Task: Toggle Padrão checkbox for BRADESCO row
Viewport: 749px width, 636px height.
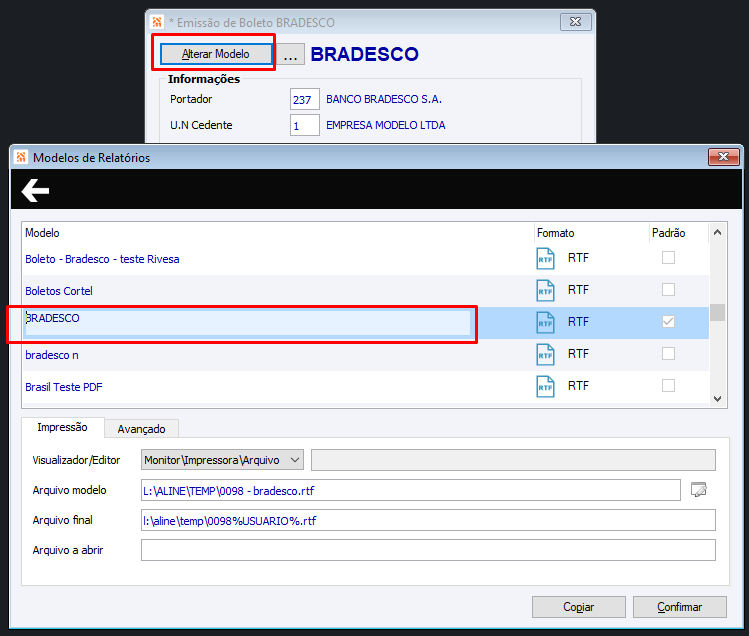Action: [x=668, y=322]
